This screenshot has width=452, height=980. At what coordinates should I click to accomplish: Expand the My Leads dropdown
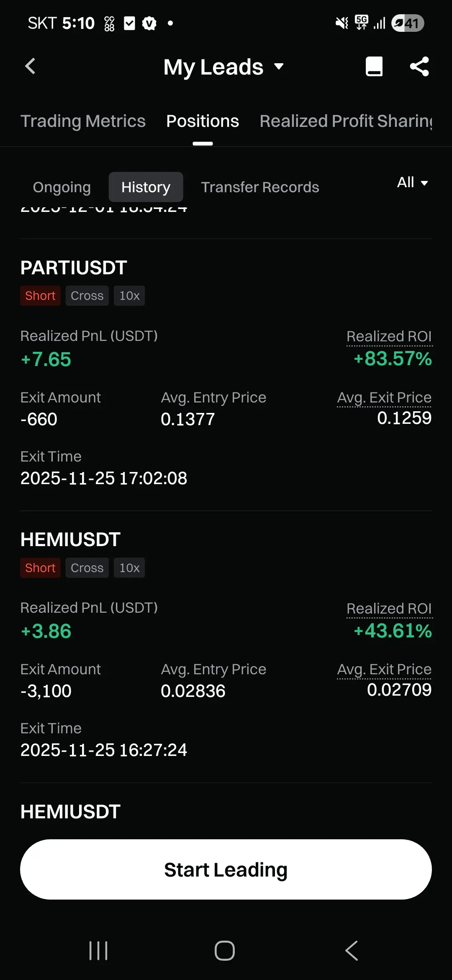coord(224,67)
